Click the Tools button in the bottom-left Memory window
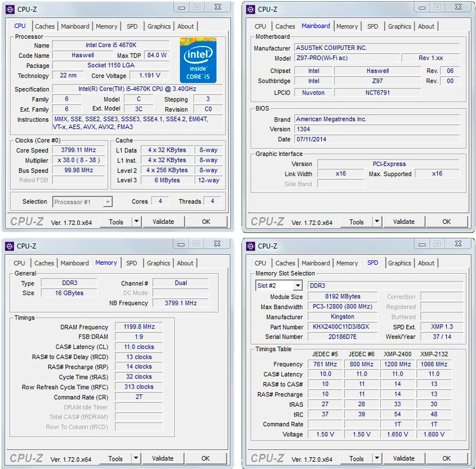 [x=115, y=458]
